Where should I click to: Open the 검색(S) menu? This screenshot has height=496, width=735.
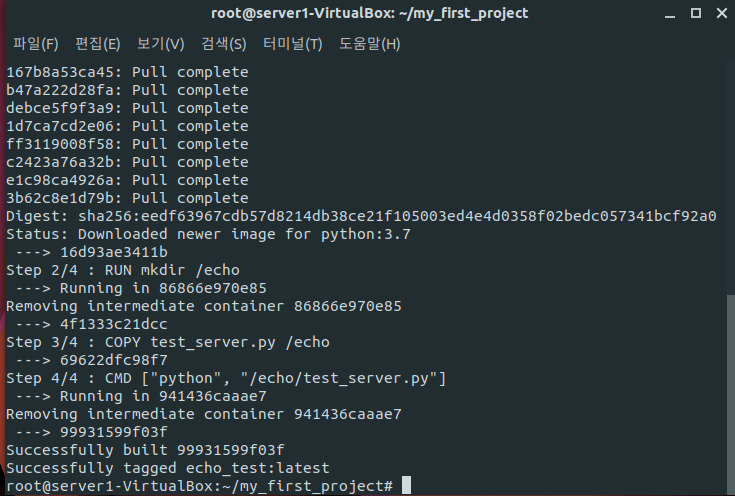pyautogui.click(x=224, y=44)
